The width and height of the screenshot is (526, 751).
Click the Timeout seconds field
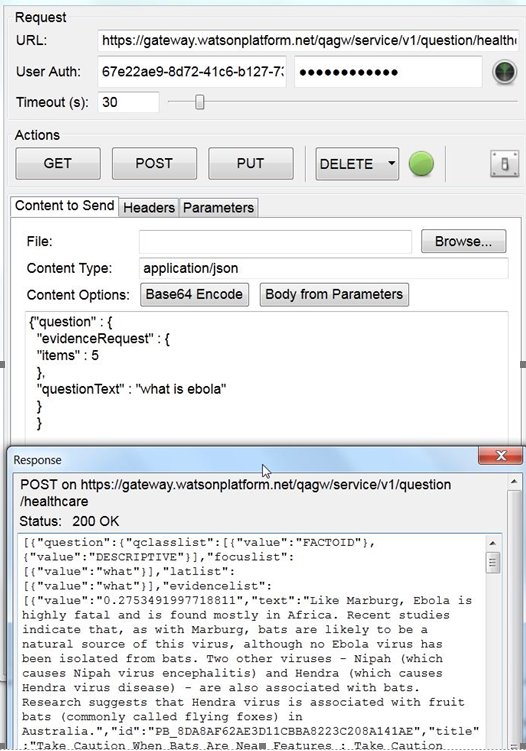click(x=128, y=102)
